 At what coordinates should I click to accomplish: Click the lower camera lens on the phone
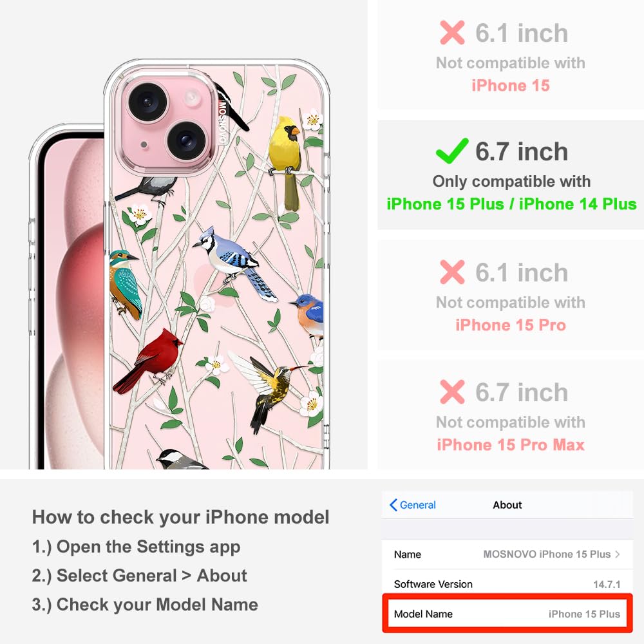point(186,141)
